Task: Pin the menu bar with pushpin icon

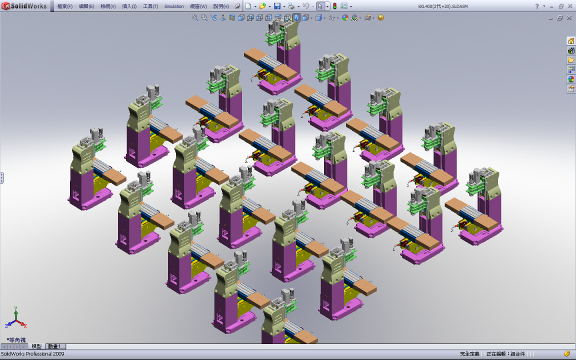Action: (237, 6)
